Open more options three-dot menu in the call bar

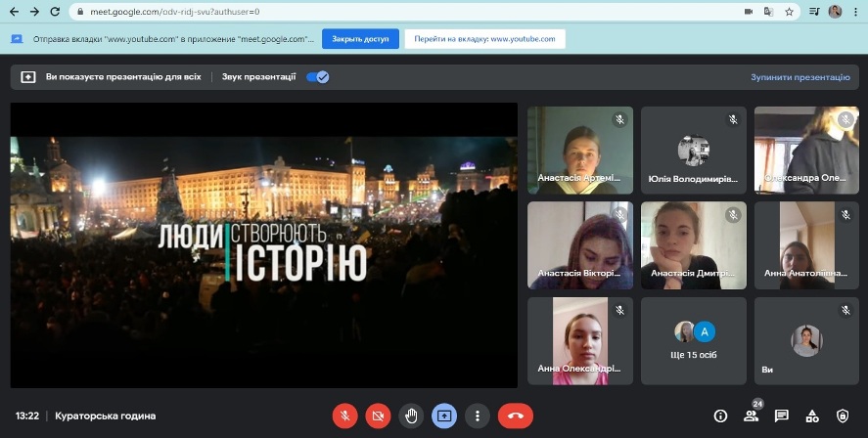(478, 416)
